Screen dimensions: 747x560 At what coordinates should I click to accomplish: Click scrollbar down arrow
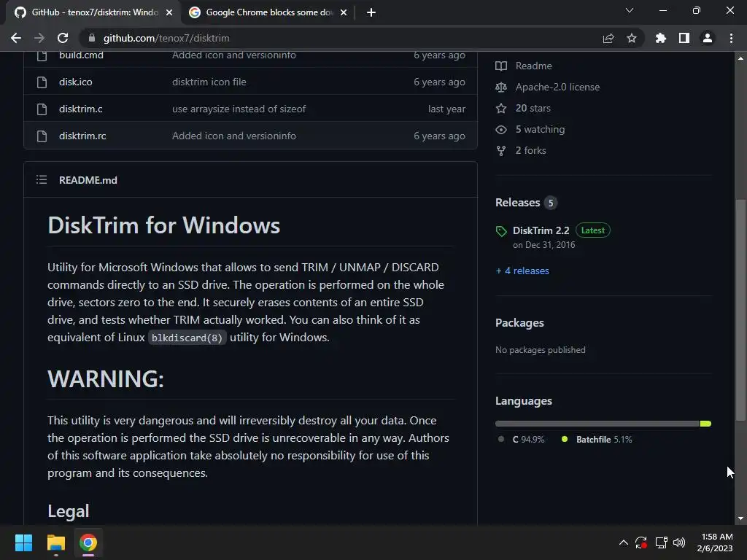pos(740,518)
